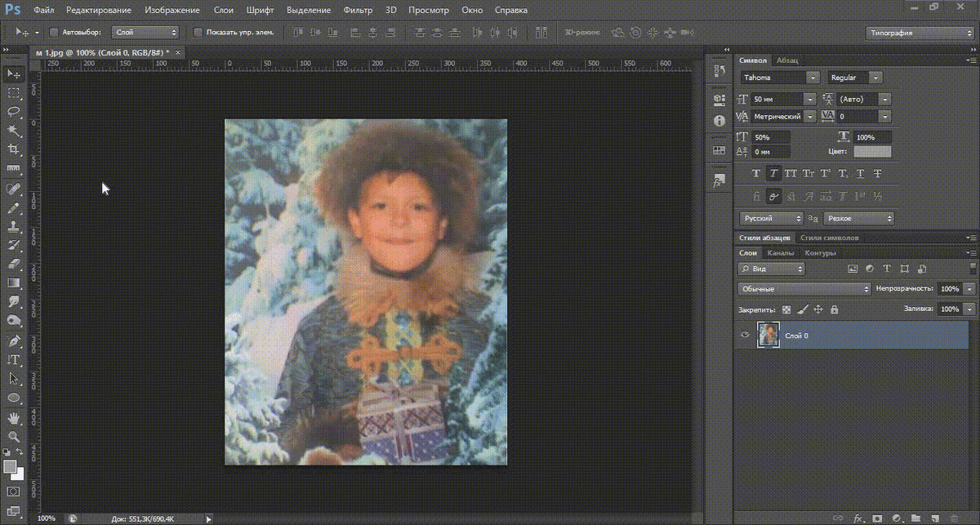Viewport: 980px width, 525px height.
Task: Click the Слой 0 layer thumbnail
Action: (x=768, y=335)
